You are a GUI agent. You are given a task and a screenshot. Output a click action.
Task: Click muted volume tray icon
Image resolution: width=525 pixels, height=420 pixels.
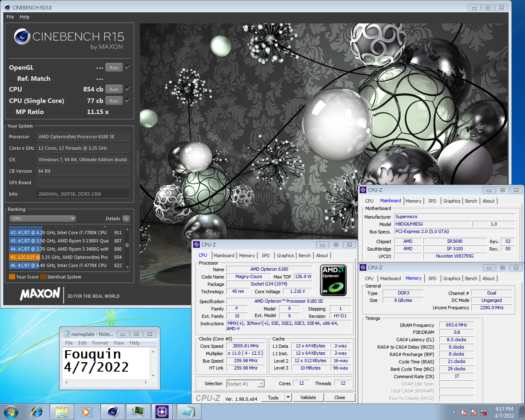[464, 412]
